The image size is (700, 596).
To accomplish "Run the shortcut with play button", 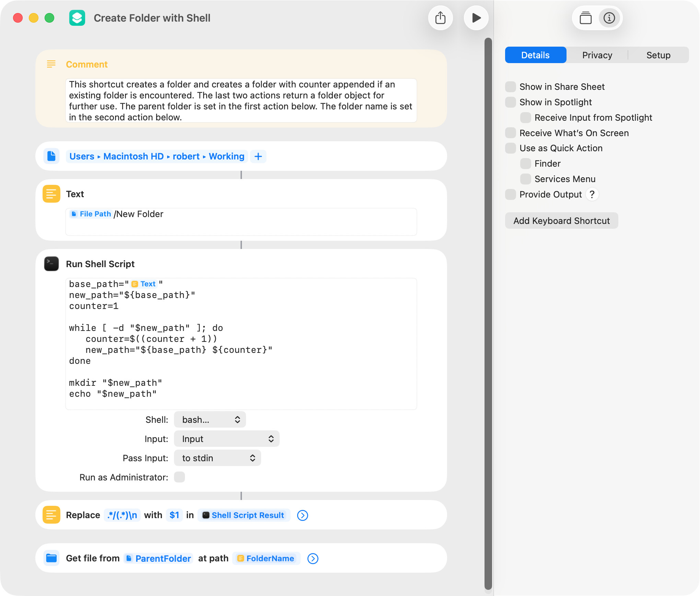I will click(x=476, y=18).
